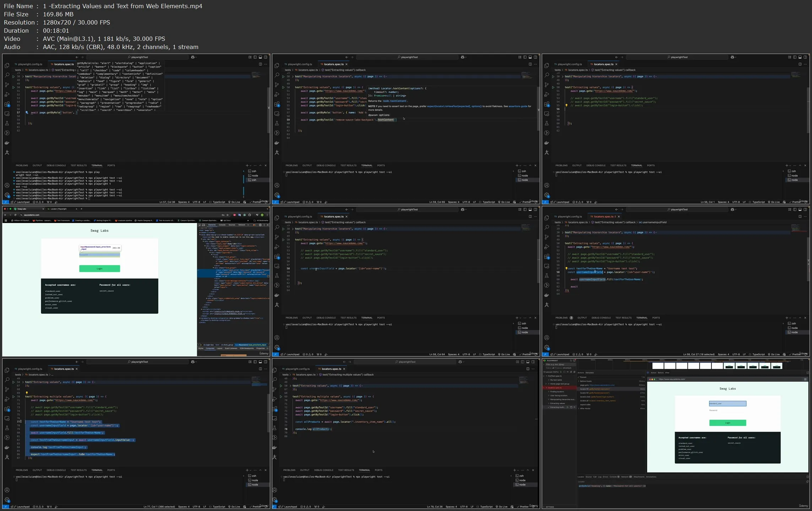Screen dimensions: 812x511
Task: Open the Testing flask icon in the getByRole tooltip frame
Action: click(7, 123)
